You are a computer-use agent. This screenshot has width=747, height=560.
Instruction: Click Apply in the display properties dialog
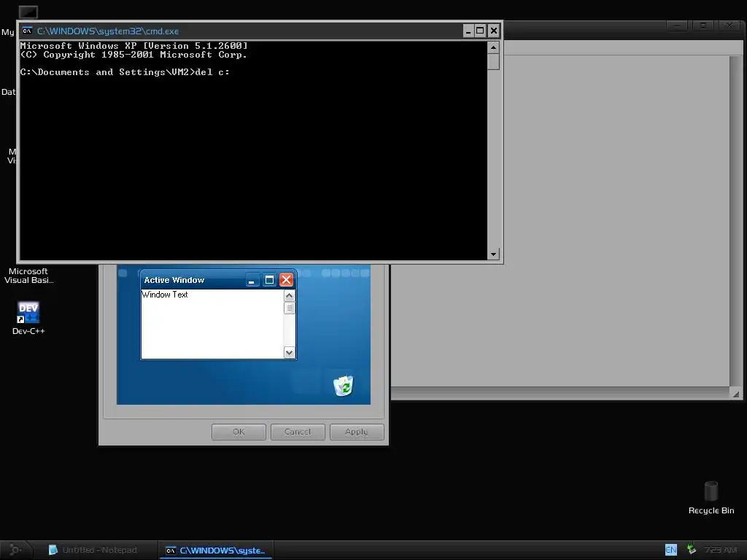pos(356,432)
